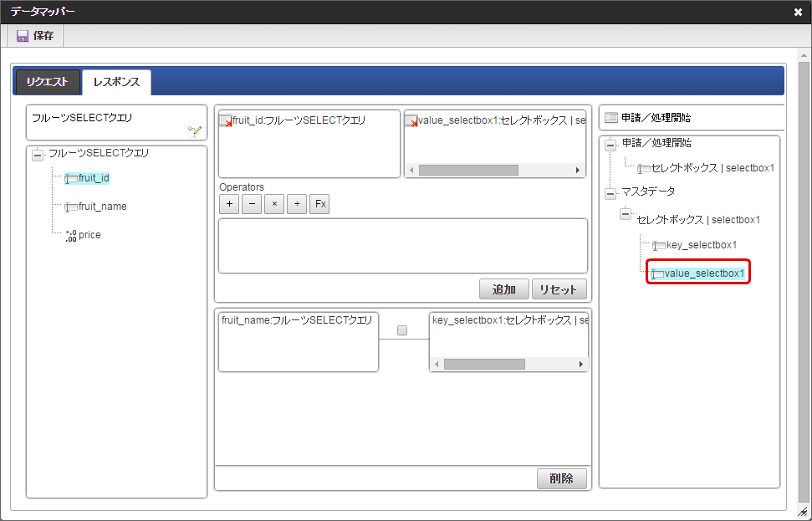Click the fruit_name field type icon
The image size is (812, 521).
coord(71,207)
